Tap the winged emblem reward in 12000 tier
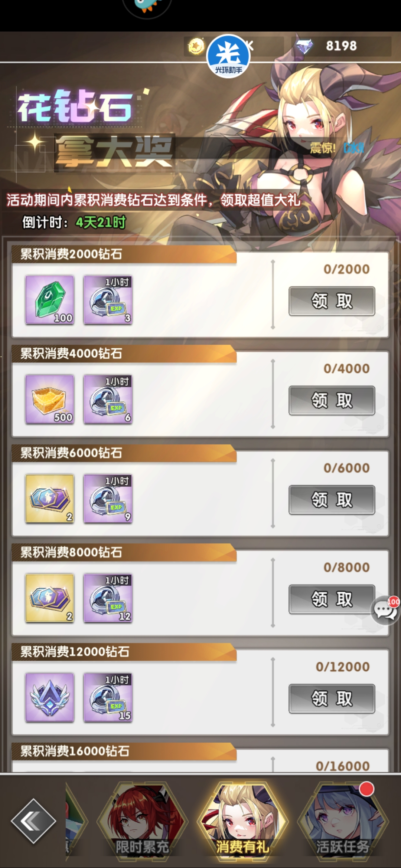This screenshot has width=401, height=868. pyautogui.click(x=50, y=697)
